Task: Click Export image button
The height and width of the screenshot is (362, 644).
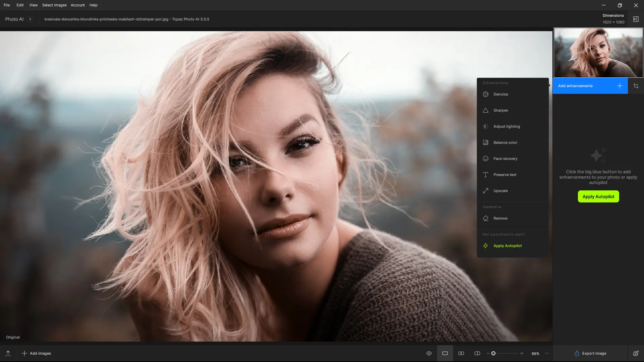Action: pos(590,353)
